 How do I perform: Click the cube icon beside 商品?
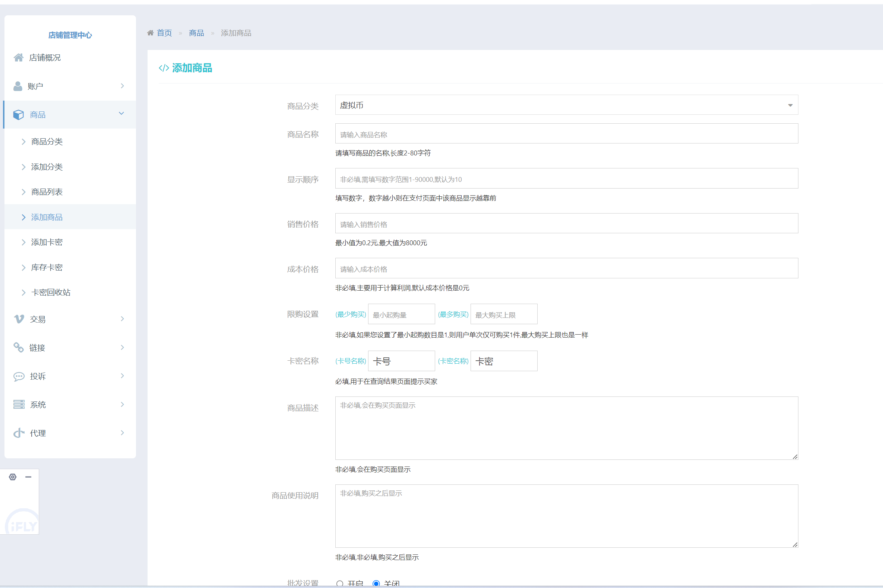(18, 115)
